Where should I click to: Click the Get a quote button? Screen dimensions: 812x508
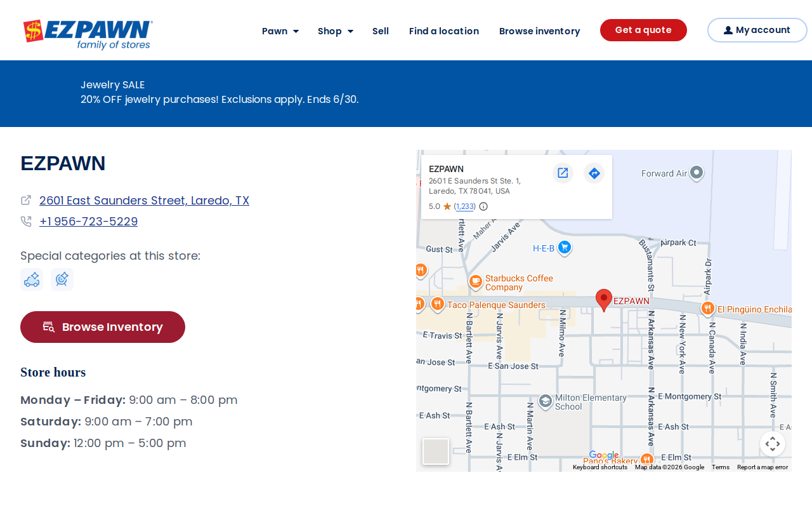643,30
